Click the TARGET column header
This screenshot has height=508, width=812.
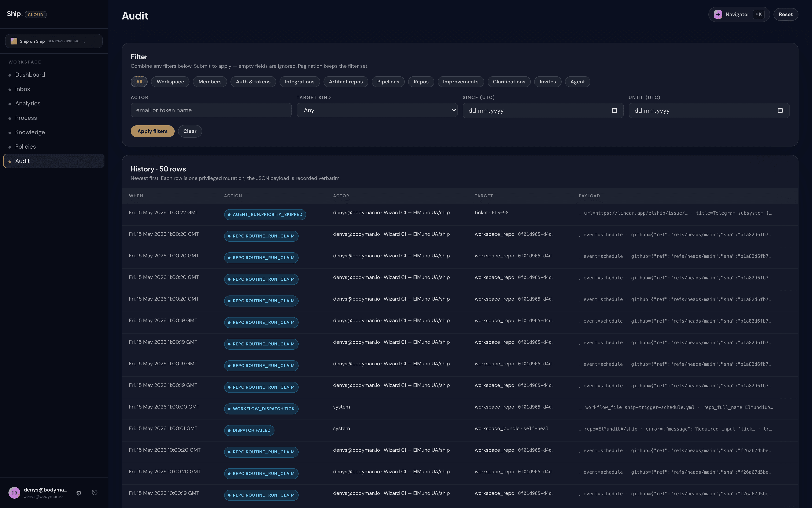point(484,196)
